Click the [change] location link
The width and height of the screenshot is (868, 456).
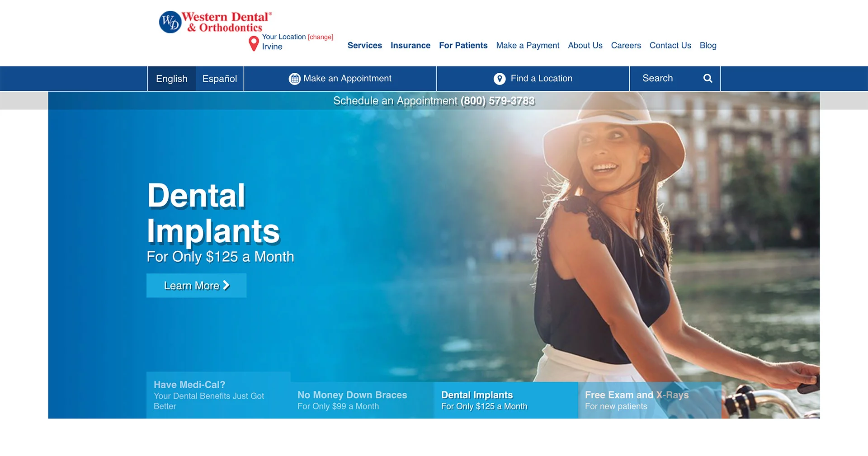(321, 37)
